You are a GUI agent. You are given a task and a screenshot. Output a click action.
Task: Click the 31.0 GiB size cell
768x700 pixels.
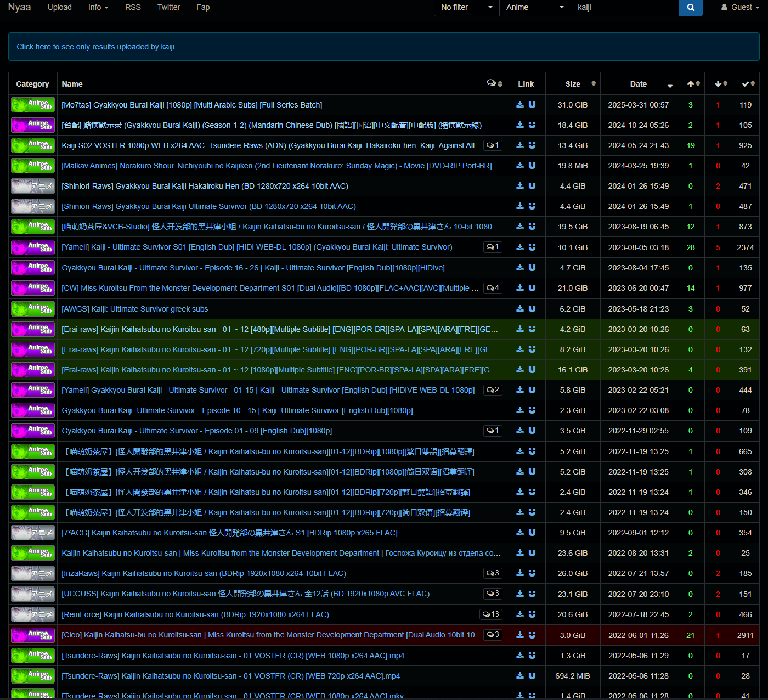pyautogui.click(x=573, y=105)
